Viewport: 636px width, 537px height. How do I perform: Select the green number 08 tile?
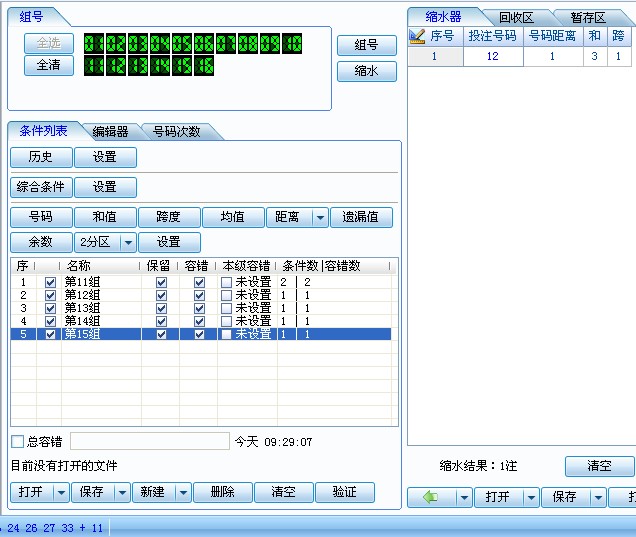tap(248, 43)
